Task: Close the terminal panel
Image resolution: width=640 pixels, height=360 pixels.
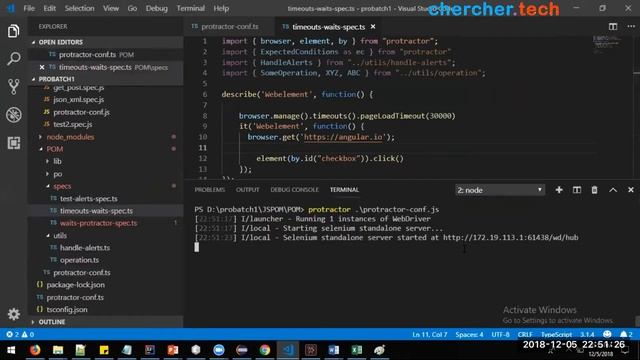Action: pyautogui.click(x=631, y=190)
